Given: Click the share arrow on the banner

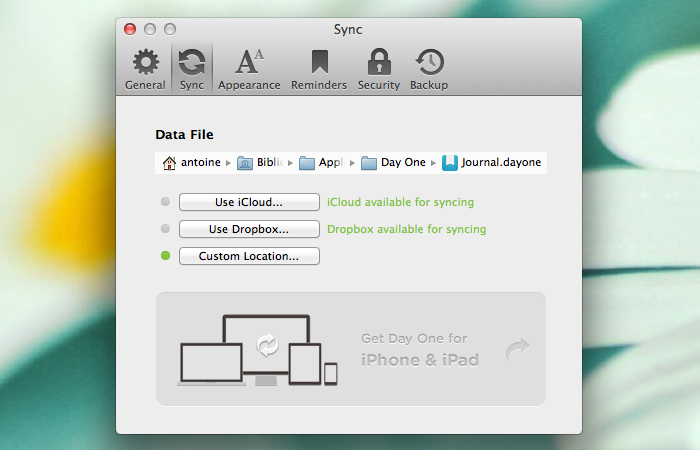Looking at the screenshot, I should pyautogui.click(x=517, y=349).
